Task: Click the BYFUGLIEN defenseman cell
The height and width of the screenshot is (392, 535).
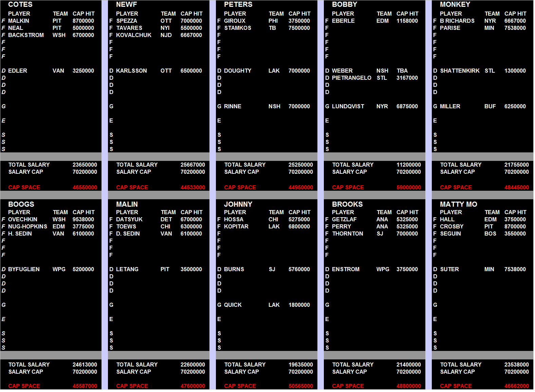Action: coord(24,269)
